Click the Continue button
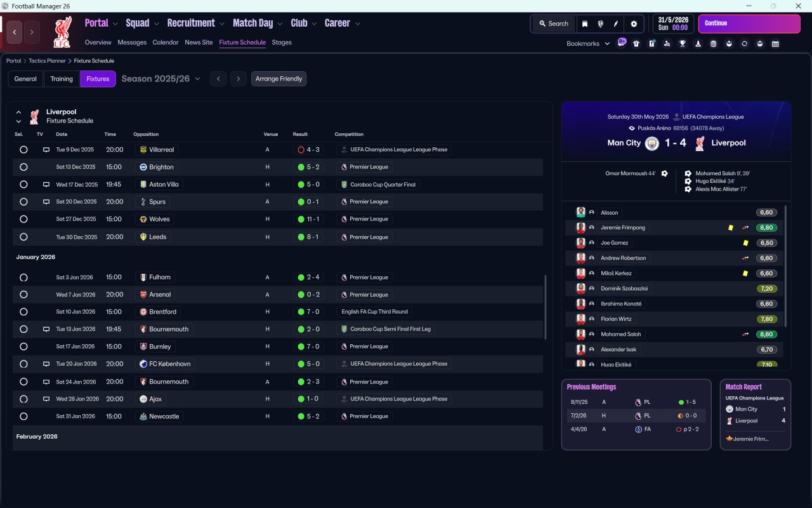This screenshot has height=508, width=812. pyautogui.click(x=749, y=23)
